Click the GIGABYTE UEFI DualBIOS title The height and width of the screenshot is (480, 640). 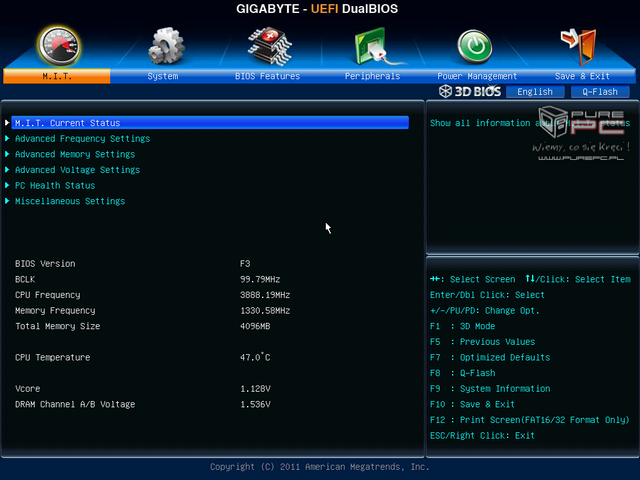coord(317,9)
